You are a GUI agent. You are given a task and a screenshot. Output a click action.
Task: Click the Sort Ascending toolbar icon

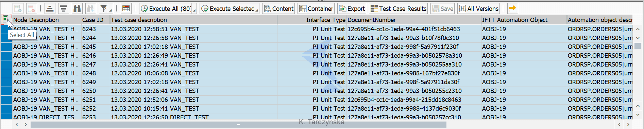click(x=50, y=8)
